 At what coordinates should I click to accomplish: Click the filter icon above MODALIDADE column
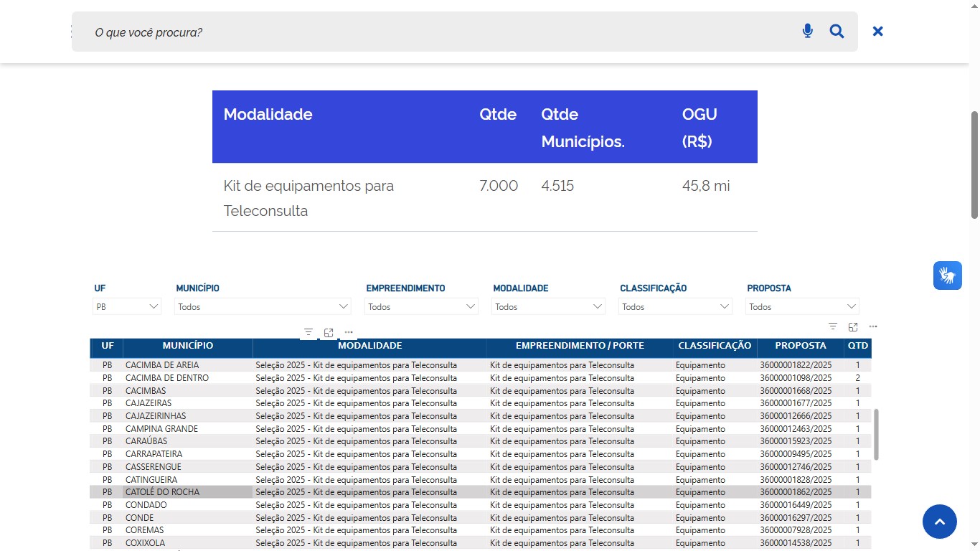[x=308, y=332]
